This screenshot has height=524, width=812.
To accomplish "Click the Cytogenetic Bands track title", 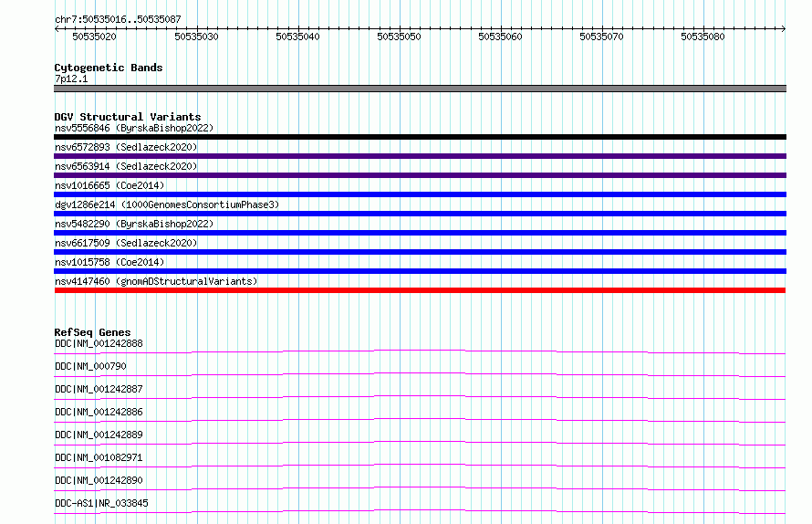I will pyautogui.click(x=109, y=68).
